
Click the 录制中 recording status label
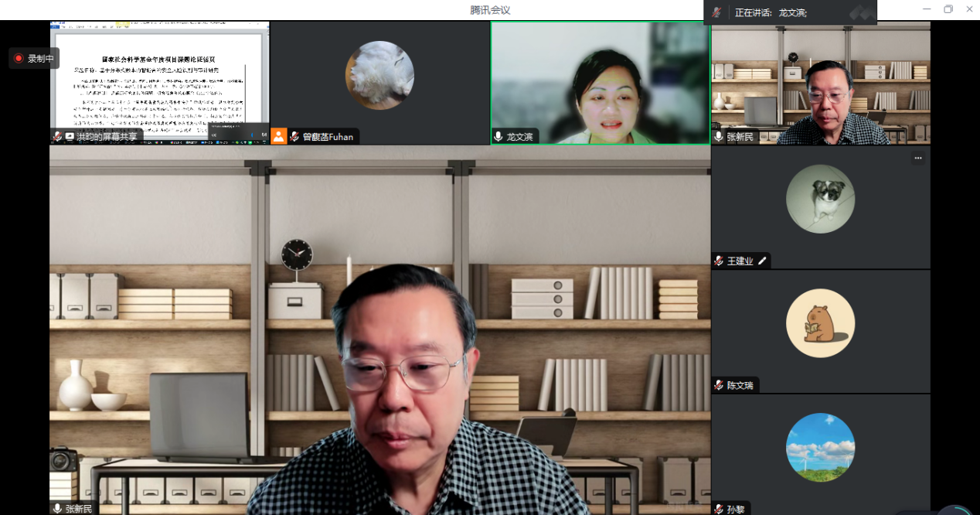click(x=41, y=58)
